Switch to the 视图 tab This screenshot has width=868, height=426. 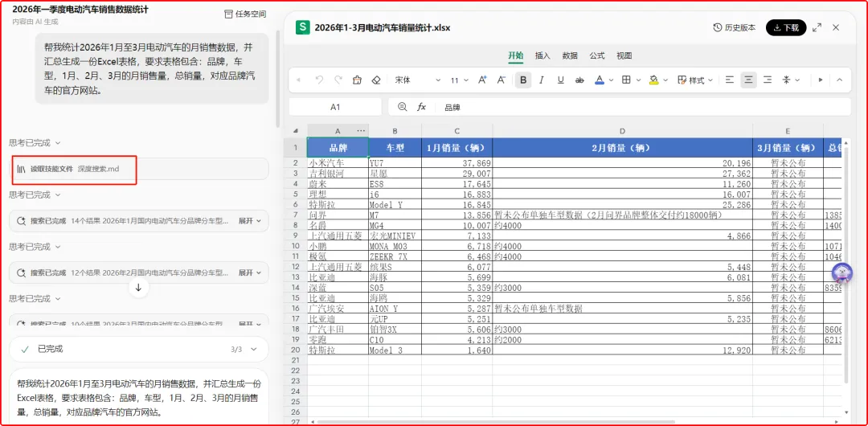point(624,56)
